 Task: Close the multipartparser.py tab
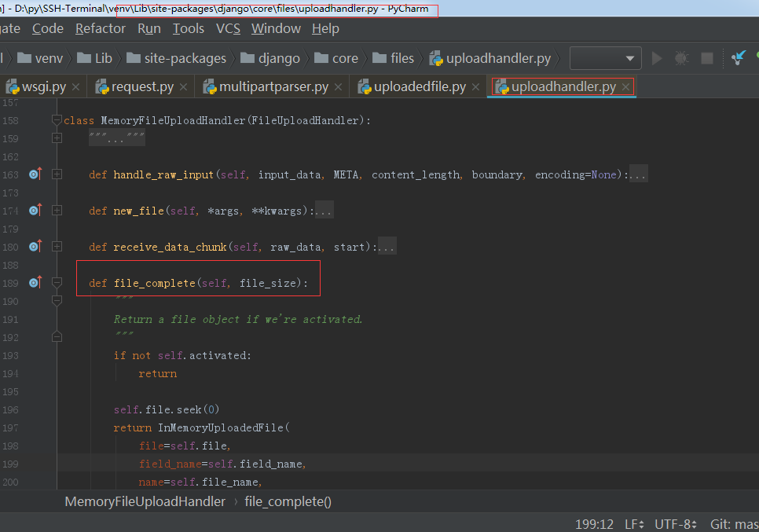(x=338, y=87)
